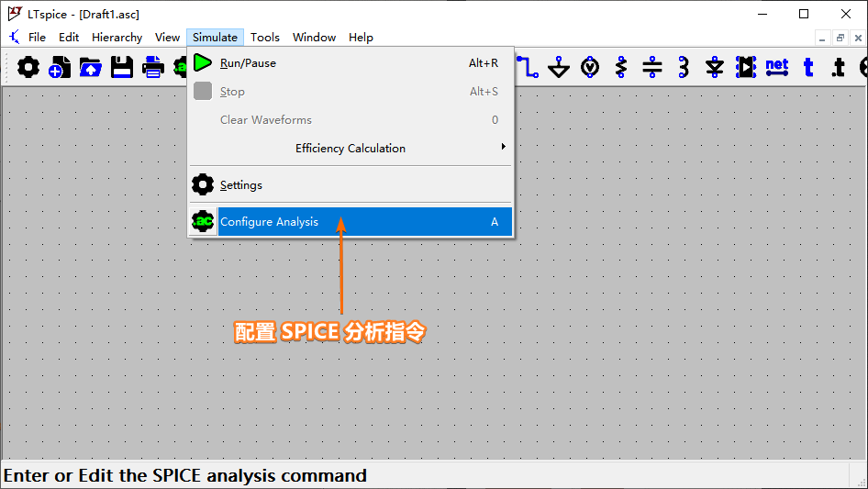Minimize the LTspice main window

pyautogui.click(x=762, y=14)
